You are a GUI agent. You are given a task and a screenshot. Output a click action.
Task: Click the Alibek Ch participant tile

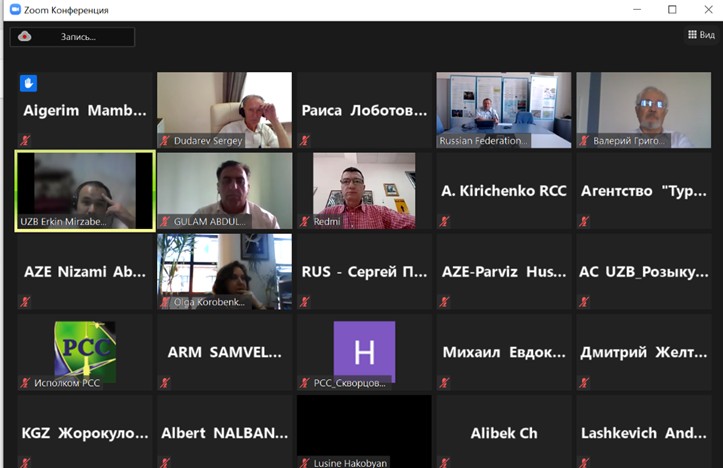click(504, 432)
